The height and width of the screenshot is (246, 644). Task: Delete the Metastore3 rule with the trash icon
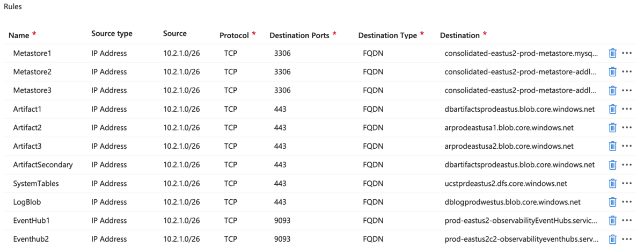612,90
